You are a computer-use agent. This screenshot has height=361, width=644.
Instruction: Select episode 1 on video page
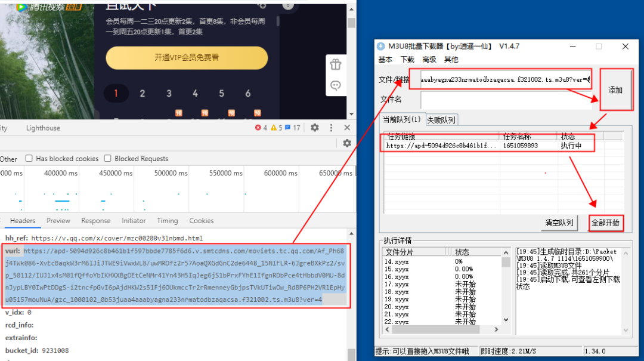point(116,93)
